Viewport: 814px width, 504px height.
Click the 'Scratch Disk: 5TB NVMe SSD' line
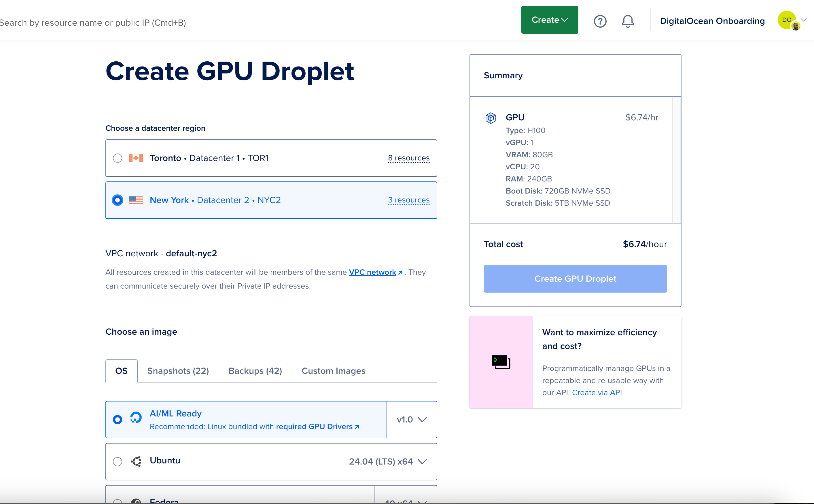pyautogui.click(x=558, y=203)
